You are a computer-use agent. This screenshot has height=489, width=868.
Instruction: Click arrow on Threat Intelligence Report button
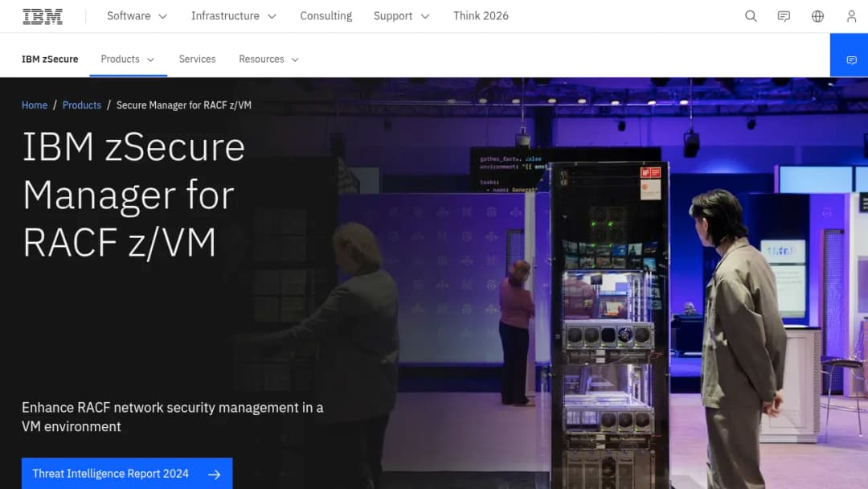(215, 474)
